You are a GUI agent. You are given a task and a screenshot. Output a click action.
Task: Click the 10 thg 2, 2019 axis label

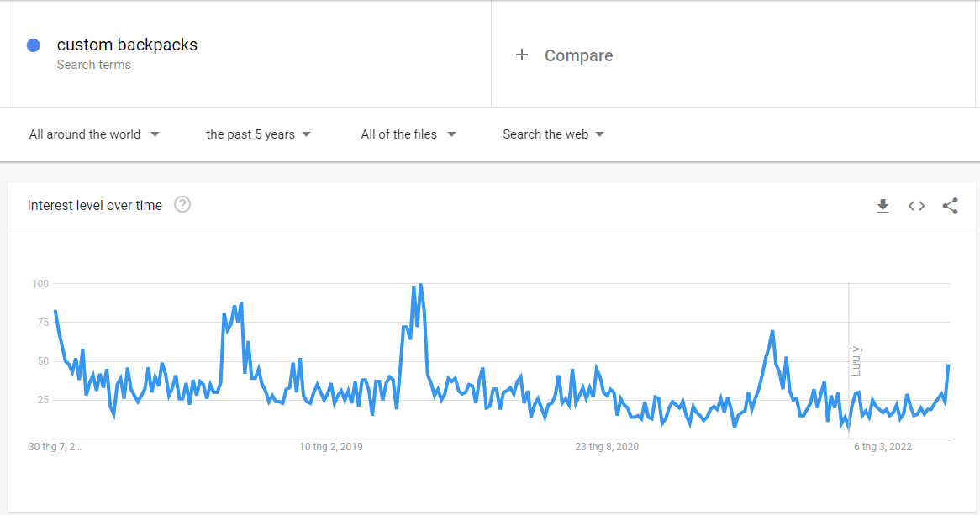coord(331,447)
